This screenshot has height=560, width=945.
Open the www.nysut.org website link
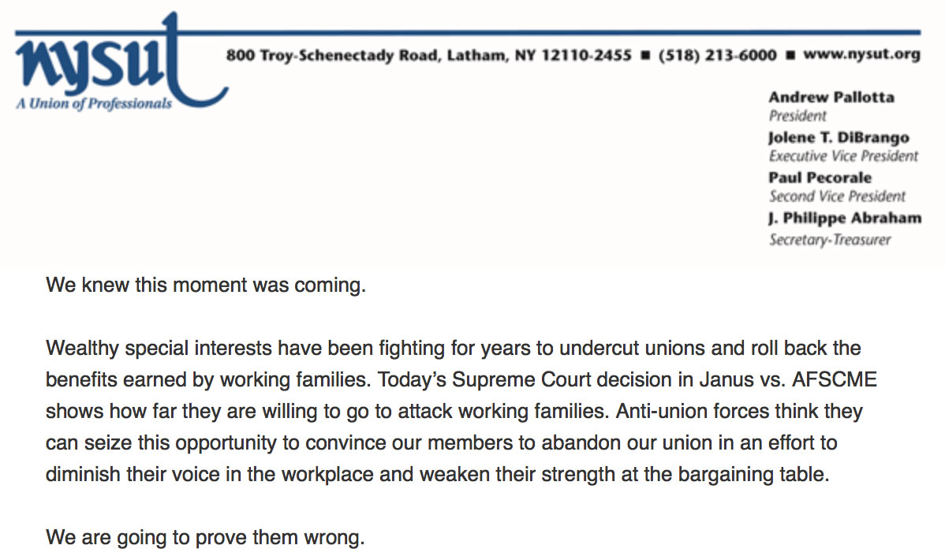point(862,54)
